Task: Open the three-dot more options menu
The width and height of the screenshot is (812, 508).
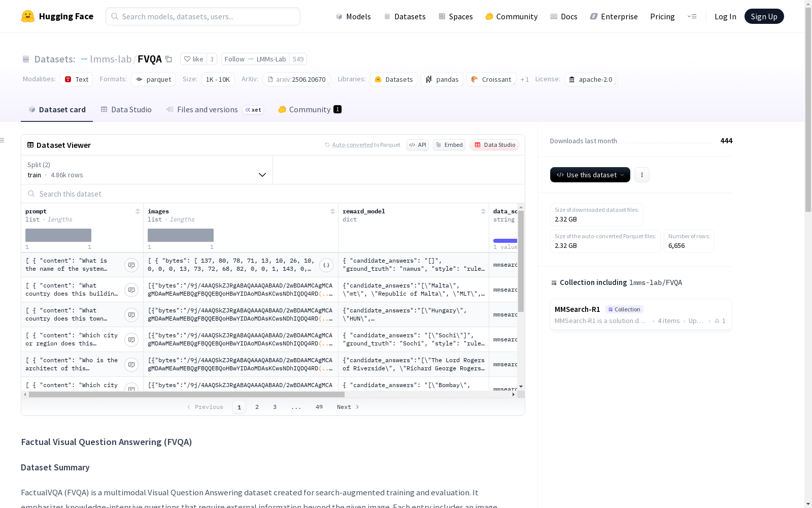Action: pyautogui.click(x=642, y=175)
